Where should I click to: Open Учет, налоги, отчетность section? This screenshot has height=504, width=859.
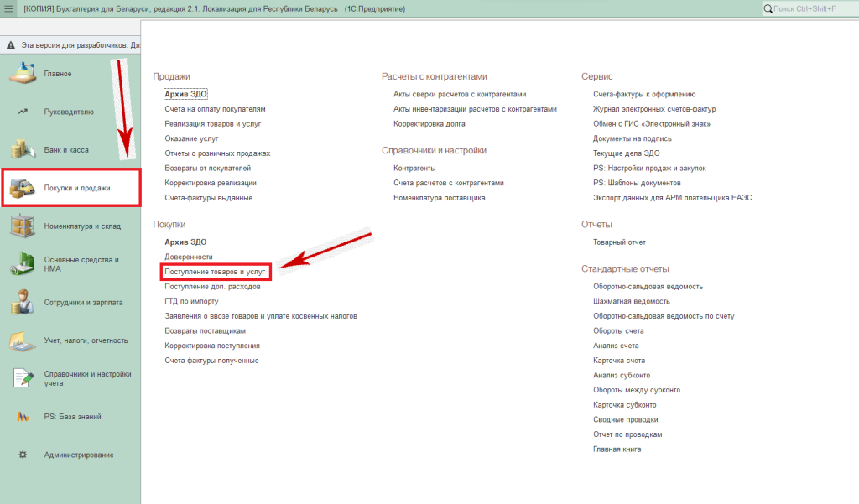click(86, 340)
